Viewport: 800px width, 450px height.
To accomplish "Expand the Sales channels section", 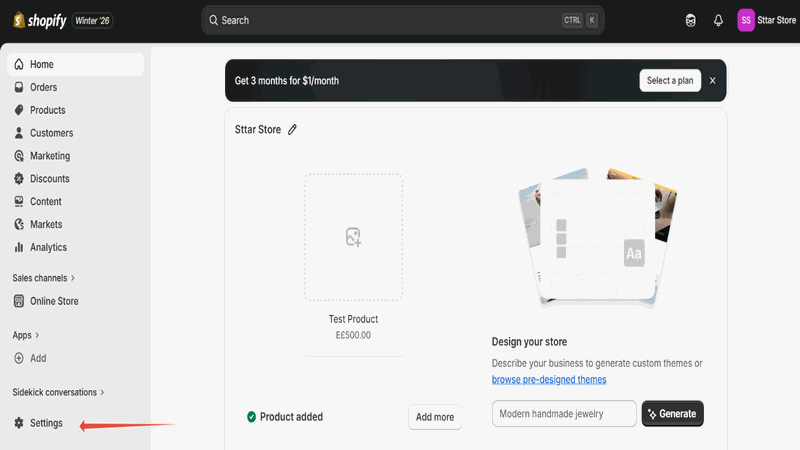I will pos(43,278).
